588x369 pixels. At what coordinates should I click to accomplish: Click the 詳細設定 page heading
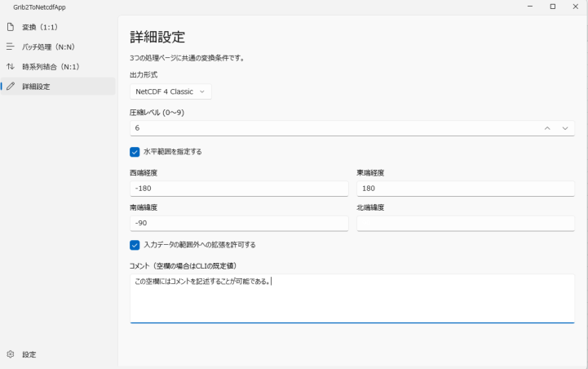coord(157,37)
